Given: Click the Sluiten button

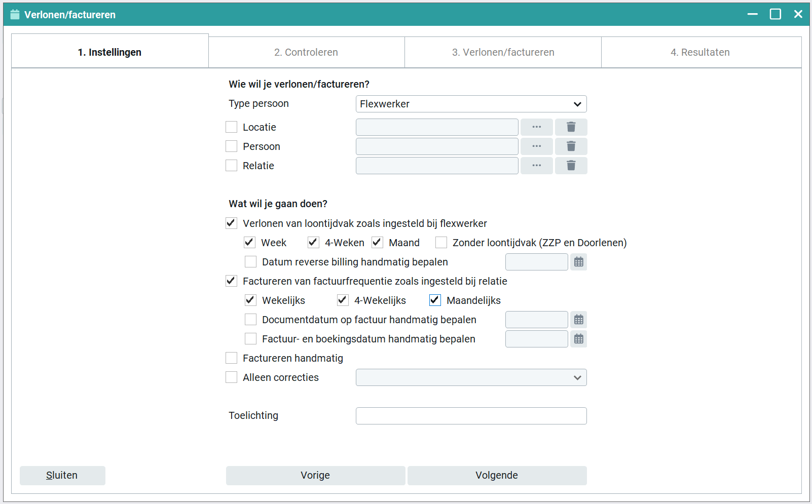Looking at the screenshot, I should [62, 476].
